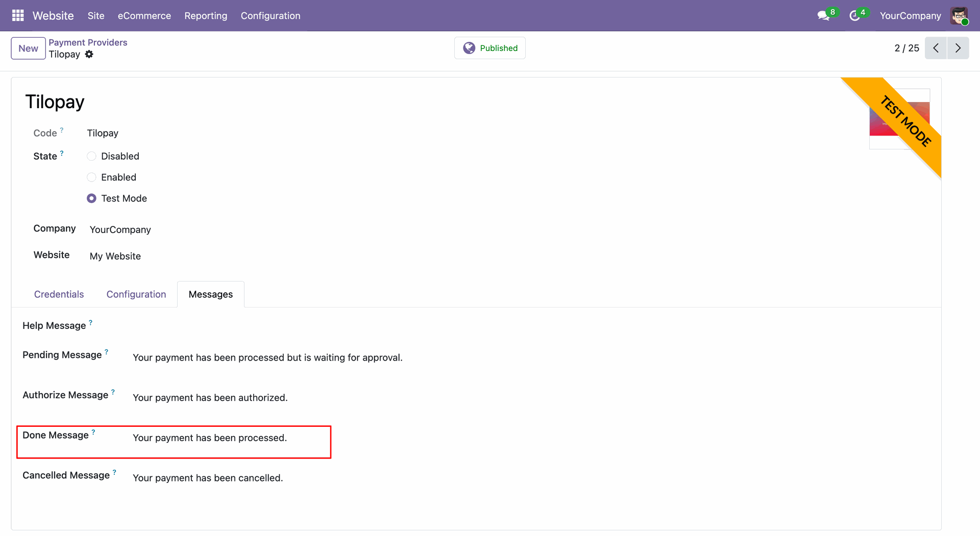
Task: Open the Reporting menu
Action: (206, 16)
